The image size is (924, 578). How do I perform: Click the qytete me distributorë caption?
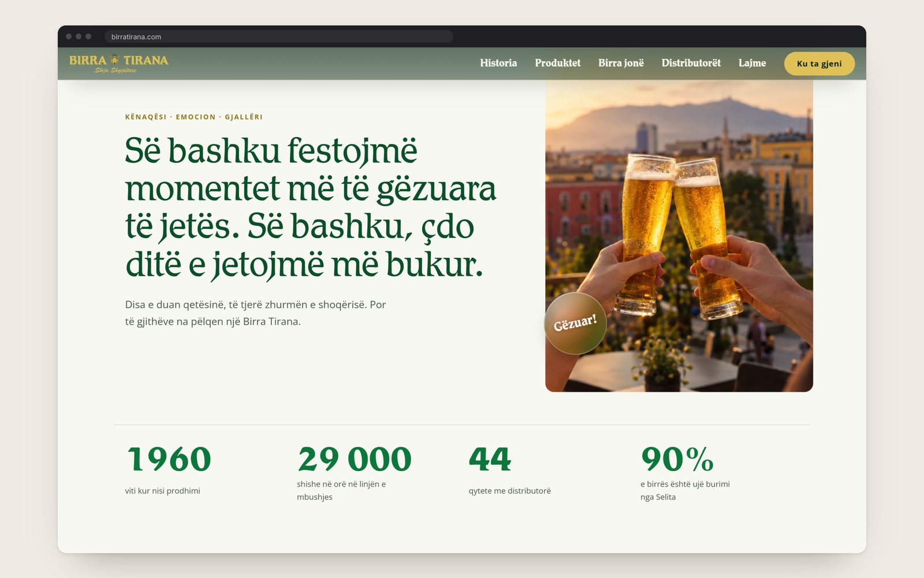pos(509,491)
